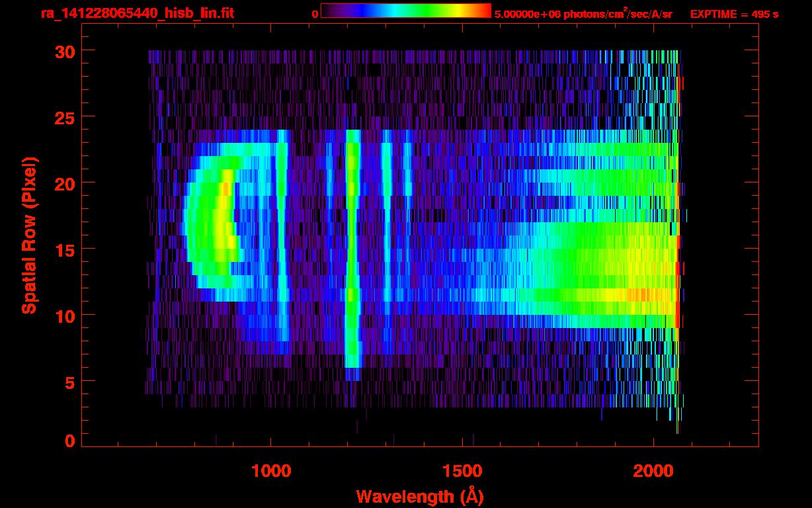Click the EXPTIME = 495 s text
Image resolution: width=812 pixels, height=508 pixels.
[x=734, y=14]
